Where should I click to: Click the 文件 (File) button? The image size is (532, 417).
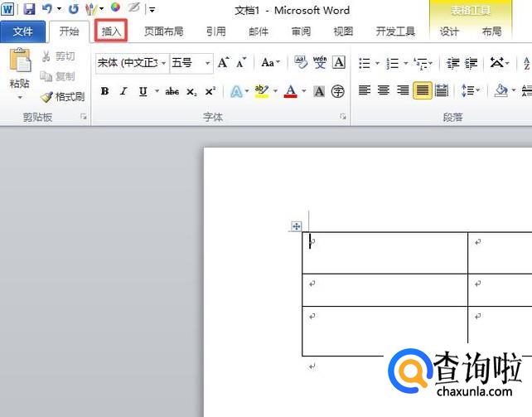(x=23, y=32)
